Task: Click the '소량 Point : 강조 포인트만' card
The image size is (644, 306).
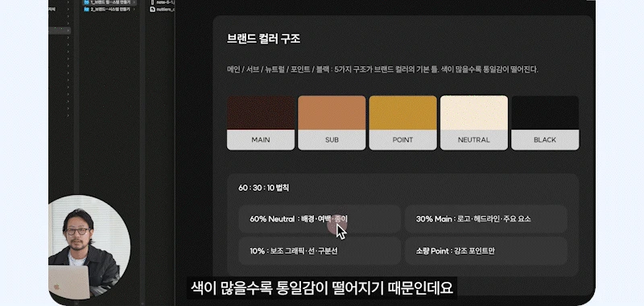Action: pos(486,251)
